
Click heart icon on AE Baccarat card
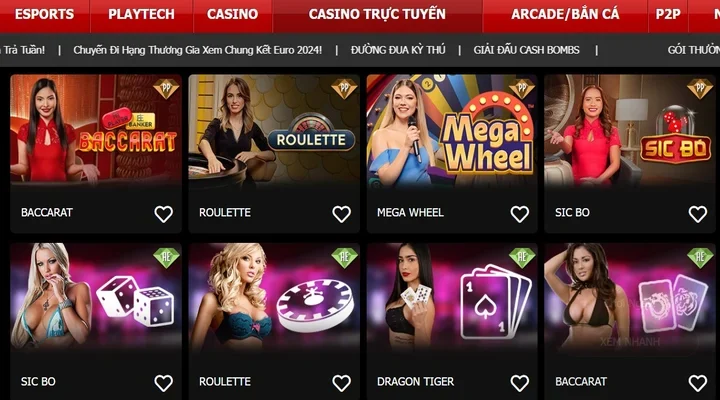coord(698,383)
